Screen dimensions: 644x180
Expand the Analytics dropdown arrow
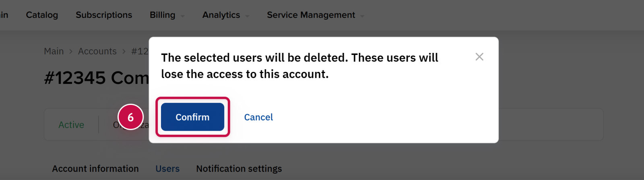point(247,16)
